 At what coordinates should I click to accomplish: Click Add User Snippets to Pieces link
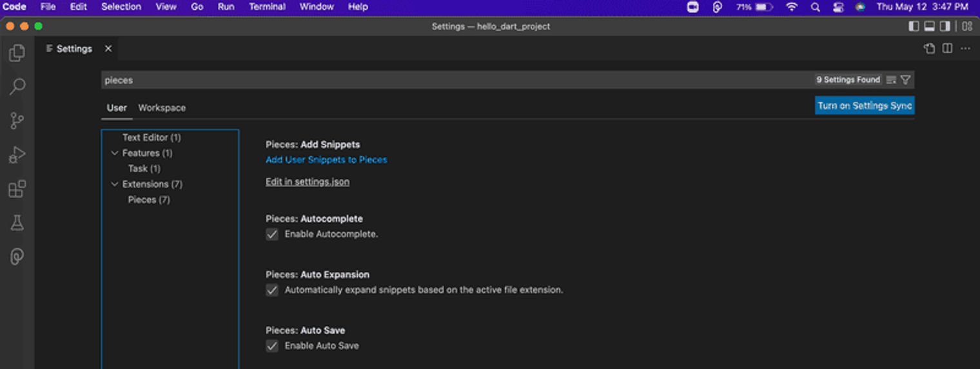[326, 160]
